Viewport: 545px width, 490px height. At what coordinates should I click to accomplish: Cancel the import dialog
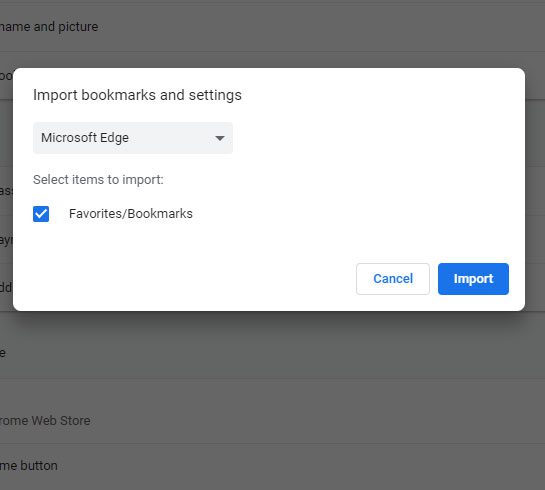point(393,279)
